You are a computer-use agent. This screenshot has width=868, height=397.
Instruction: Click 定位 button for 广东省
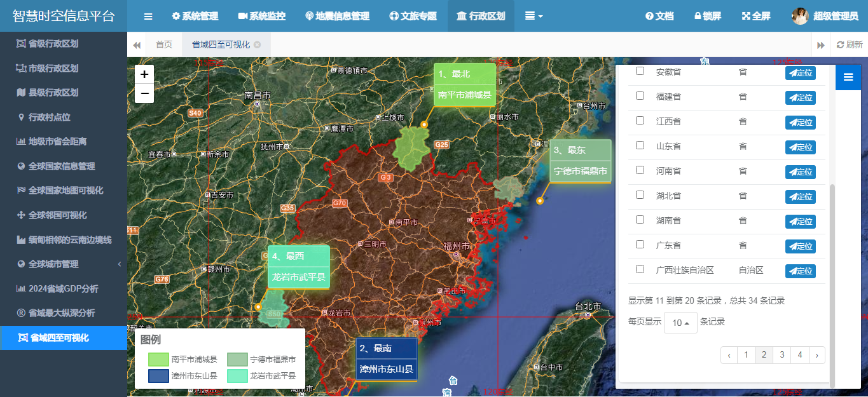click(x=801, y=246)
